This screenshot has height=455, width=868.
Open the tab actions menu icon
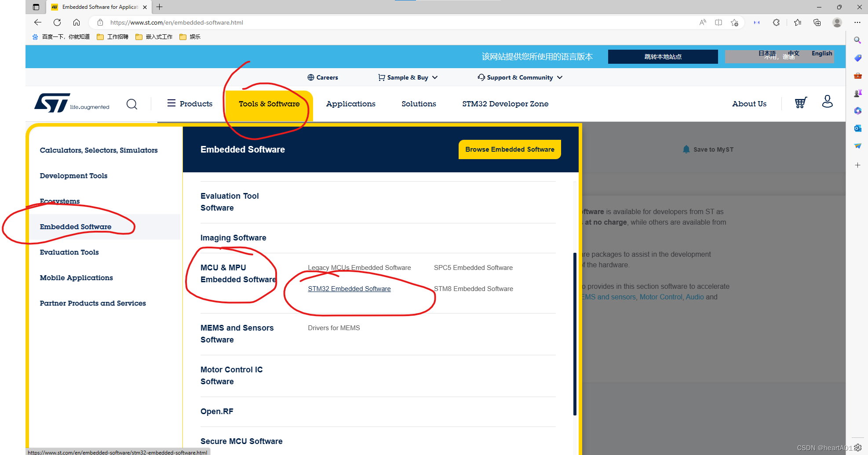pyautogui.click(x=36, y=7)
